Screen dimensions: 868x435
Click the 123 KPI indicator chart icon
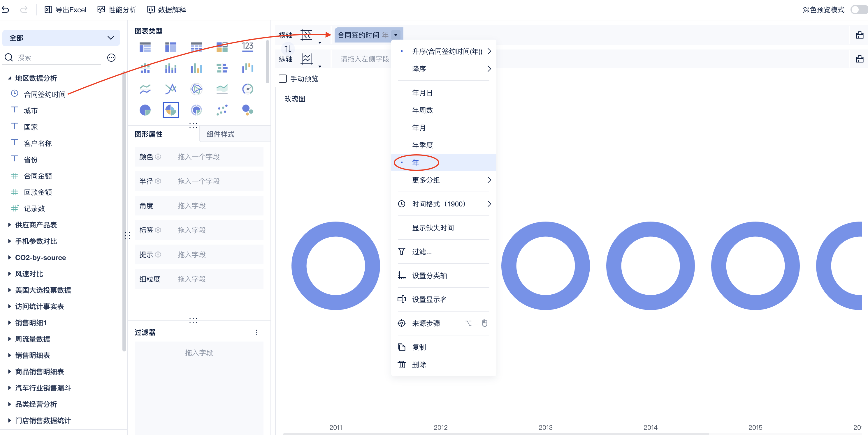[248, 47]
